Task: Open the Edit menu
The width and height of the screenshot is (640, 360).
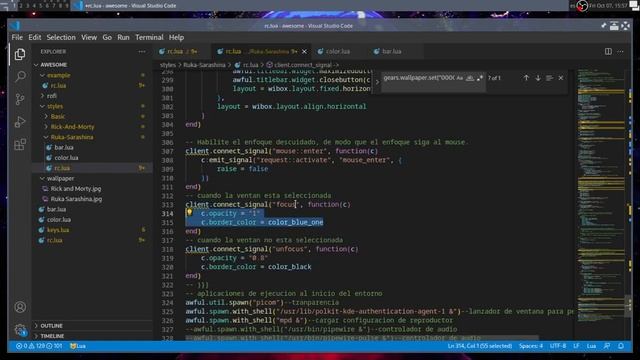Action: point(35,37)
